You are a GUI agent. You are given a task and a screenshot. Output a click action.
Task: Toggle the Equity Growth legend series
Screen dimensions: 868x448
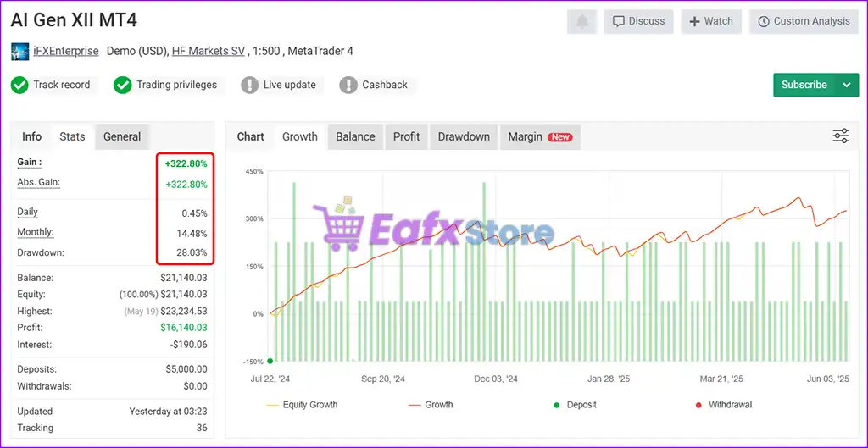(x=302, y=405)
